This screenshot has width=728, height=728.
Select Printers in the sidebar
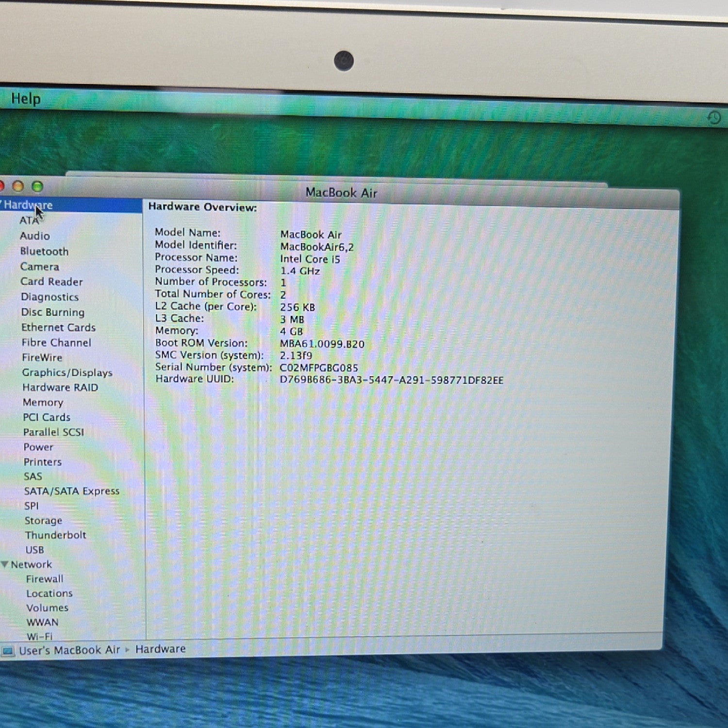coord(43,462)
